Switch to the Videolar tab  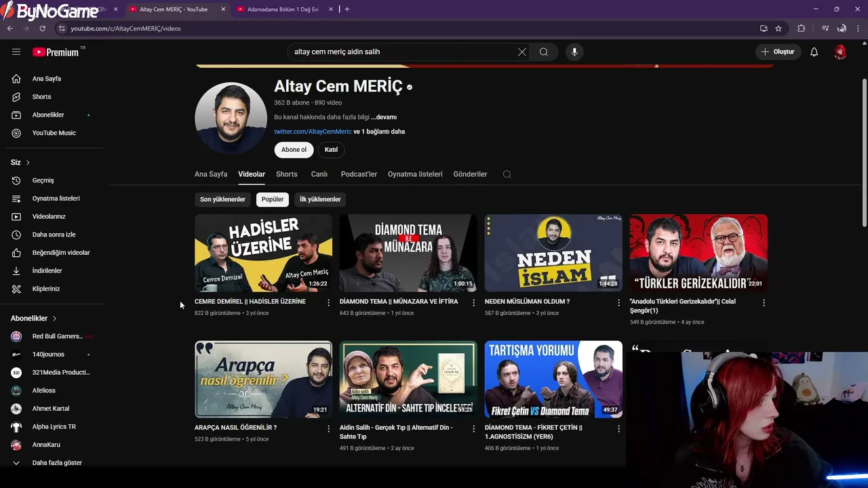(x=252, y=174)
